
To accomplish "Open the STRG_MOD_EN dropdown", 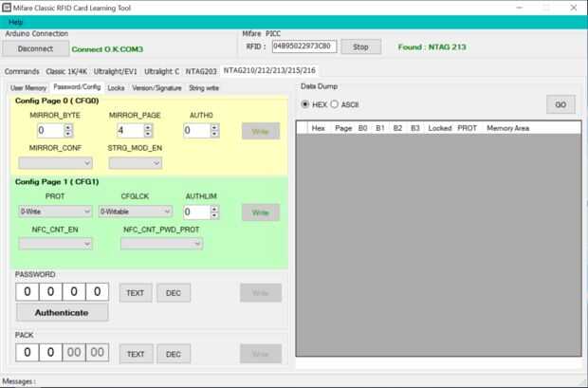I will point(136,163).
